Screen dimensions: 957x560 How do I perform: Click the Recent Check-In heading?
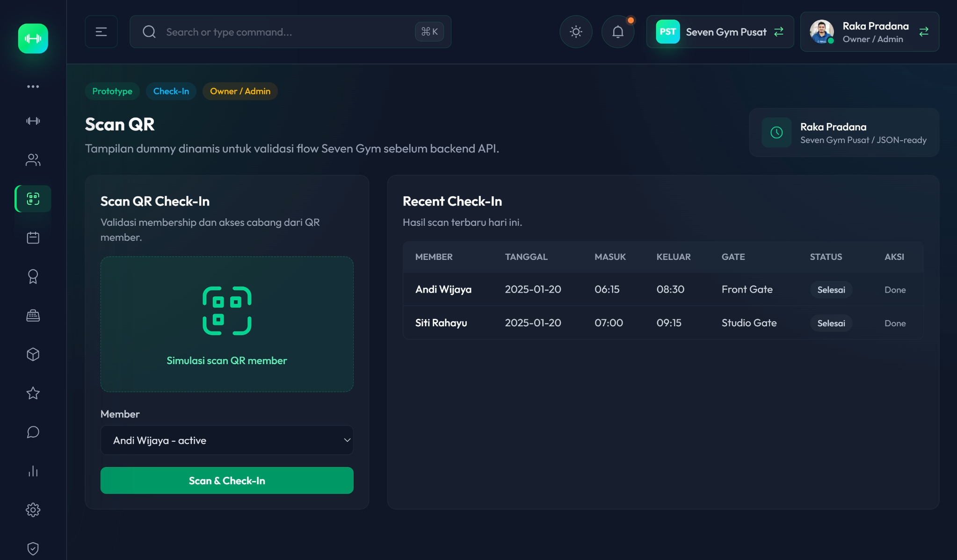tap(452, 201)
